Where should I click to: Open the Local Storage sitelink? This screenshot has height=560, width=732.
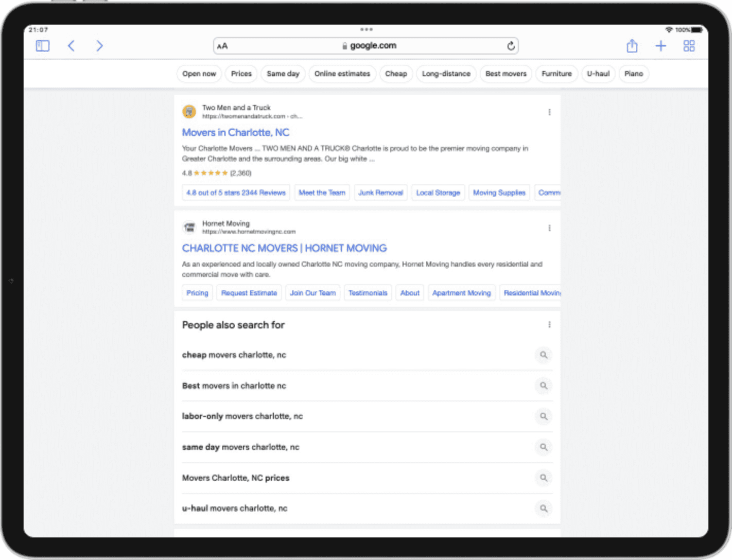click(438, 192)
